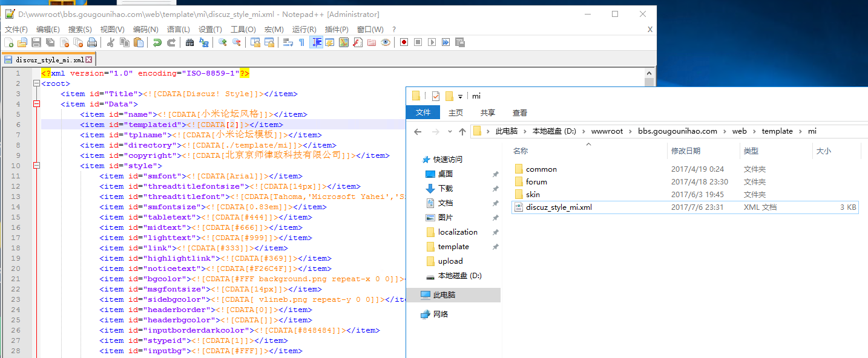Open the Function List panel
The height and width of the screenshot is (358, 868).
point(358,42)
